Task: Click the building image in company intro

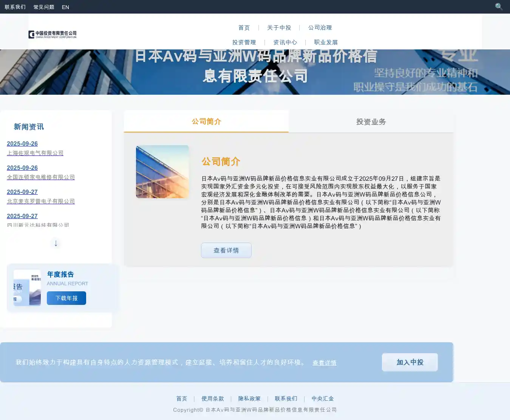Action: (x=162, y=172)
